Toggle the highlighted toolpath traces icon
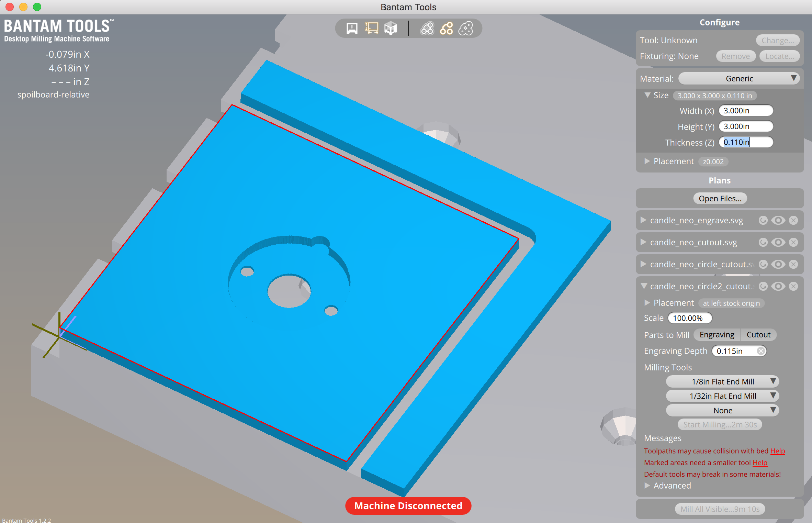812x523 pixels. pos(447,29)
